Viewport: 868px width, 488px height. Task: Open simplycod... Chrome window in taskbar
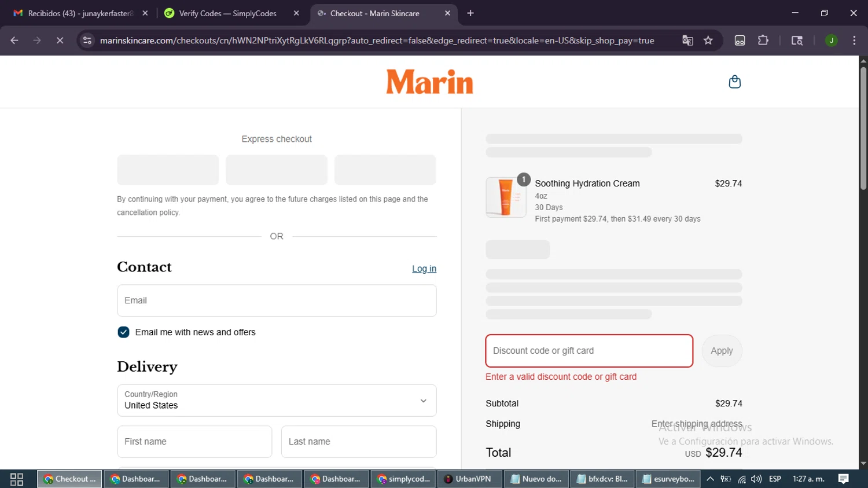click(404, 479)
